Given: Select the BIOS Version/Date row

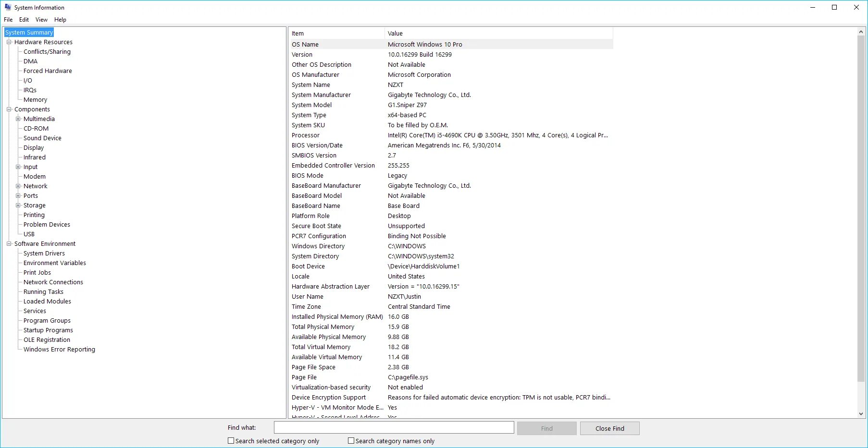Looking at the screenshot, I should 451,145.
